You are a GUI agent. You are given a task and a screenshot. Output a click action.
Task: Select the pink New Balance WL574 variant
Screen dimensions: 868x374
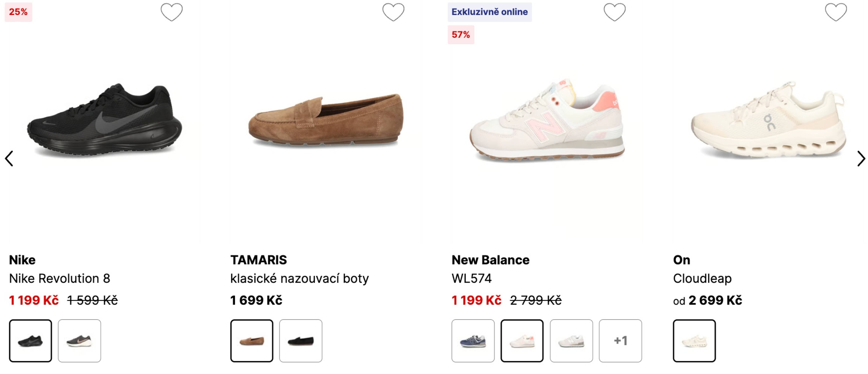[x=522, y=341]
